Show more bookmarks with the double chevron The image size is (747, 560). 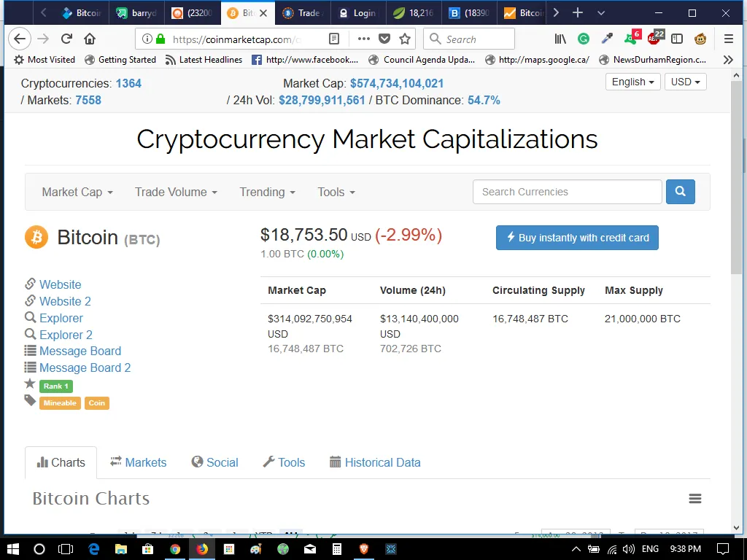pos(728,60)
